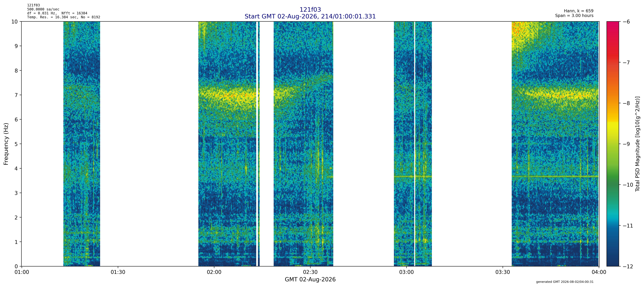Click the colorbar tick label "−10"
This screenshot has width=644, height=287.
628,185
